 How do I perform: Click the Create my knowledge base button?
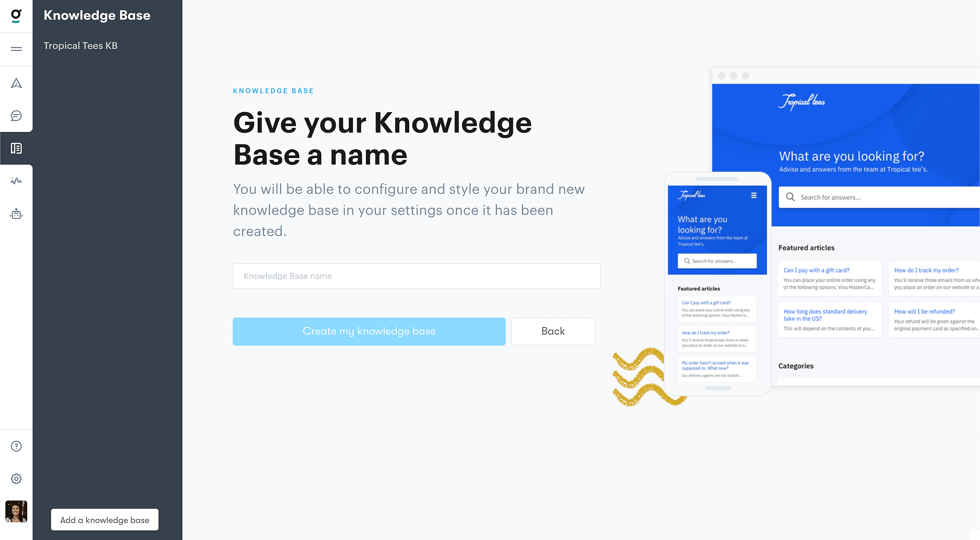[x=369, y=331]
